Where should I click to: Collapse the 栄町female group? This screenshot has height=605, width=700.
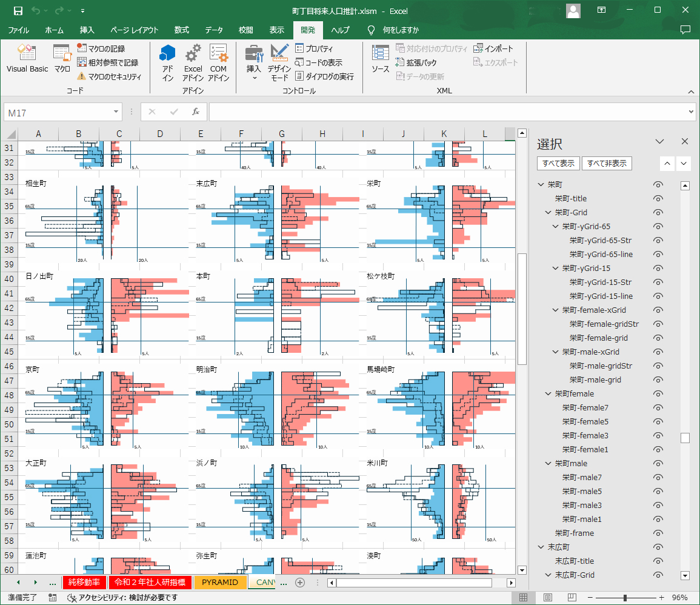(549, 393)
